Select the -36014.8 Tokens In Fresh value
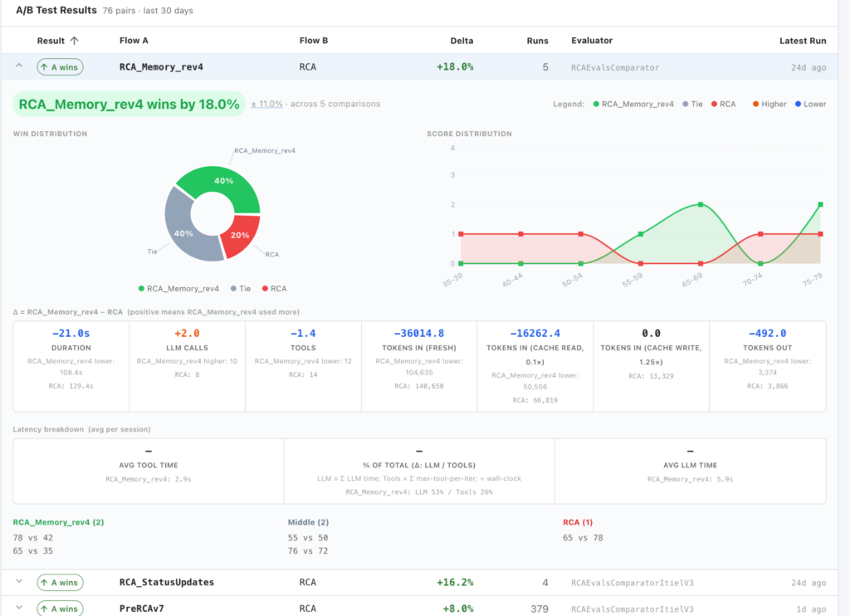The image size is (850, 616). [x=419, y=334]
